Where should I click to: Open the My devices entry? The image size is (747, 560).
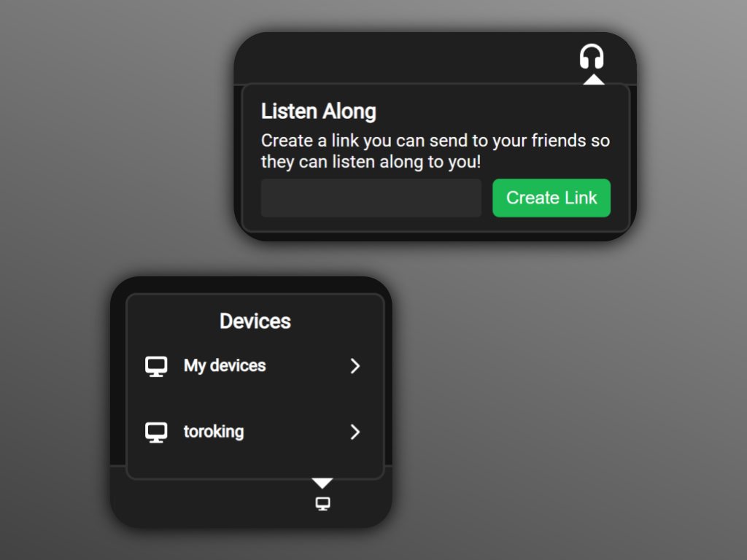point(255,366)
